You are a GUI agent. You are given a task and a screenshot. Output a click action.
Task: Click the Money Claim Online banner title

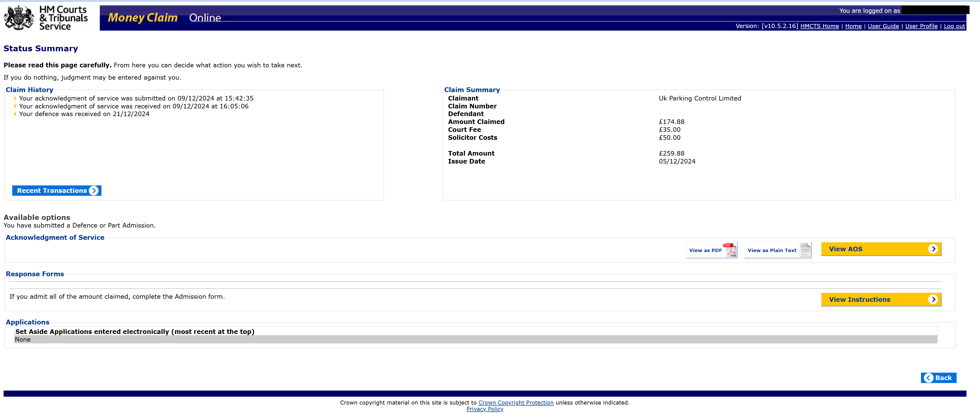click(164, 18)
